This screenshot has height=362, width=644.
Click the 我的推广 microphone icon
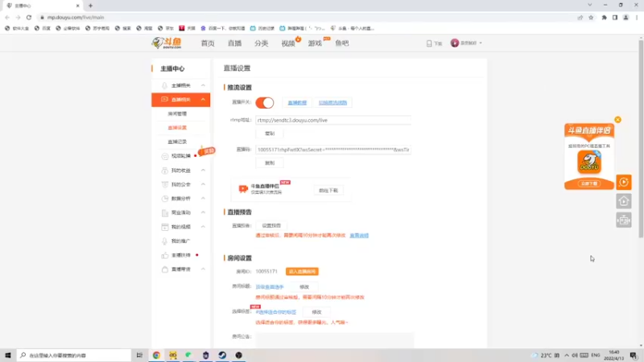165,241
